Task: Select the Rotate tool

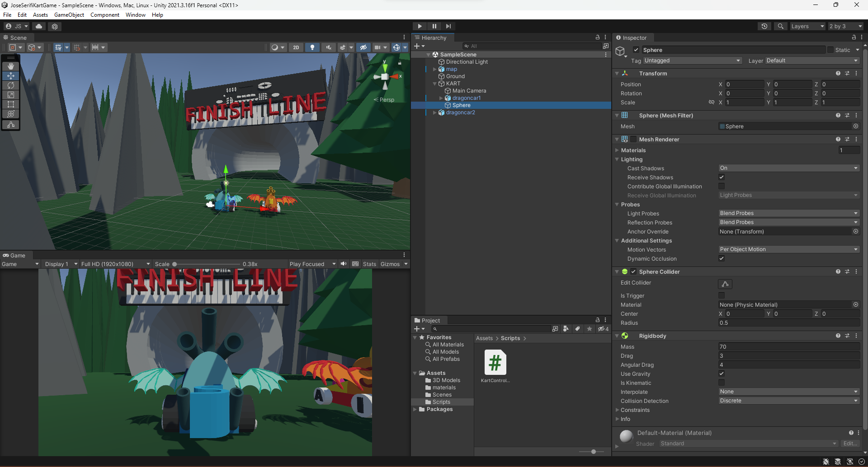Action: click(11, 85)
